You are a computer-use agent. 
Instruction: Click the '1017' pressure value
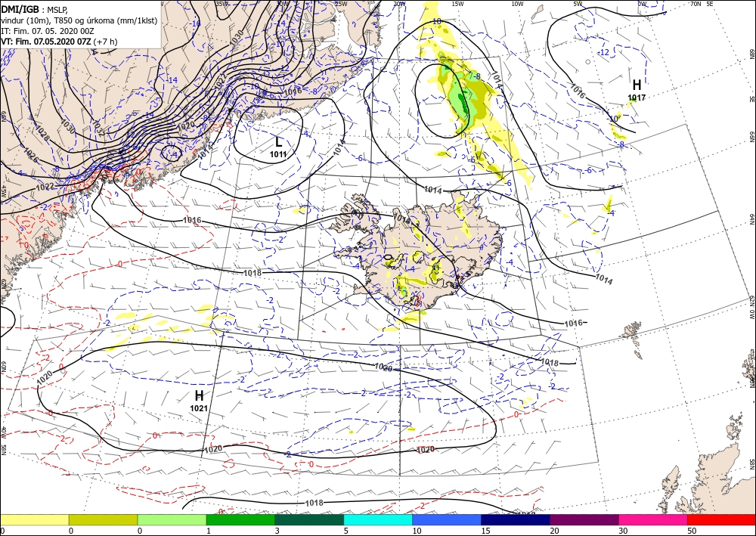[x=637, y=98]
